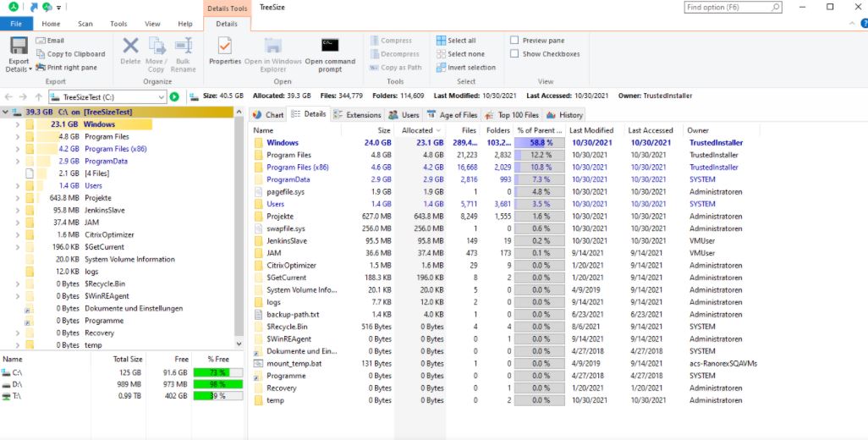
Task: Open the Tools ribbon tab
Action: click(118, 24)
